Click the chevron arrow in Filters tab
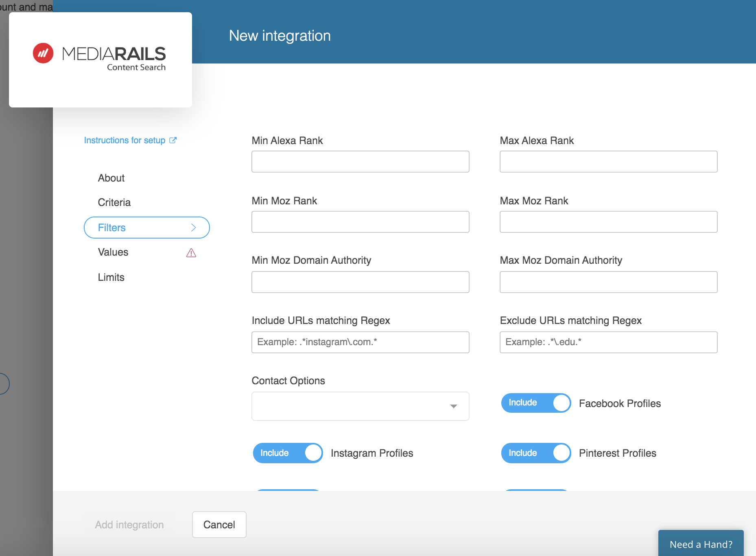This screenshot has width=756, height=556. click(x=194, y=228)
